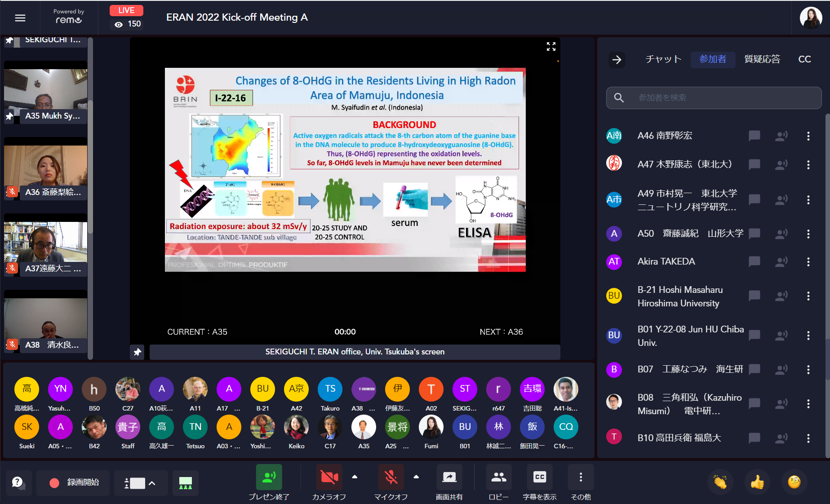Collapse the side panel with arrow icon
The height and width of the screenshot is (504, 830).
(x=617, y=59)
